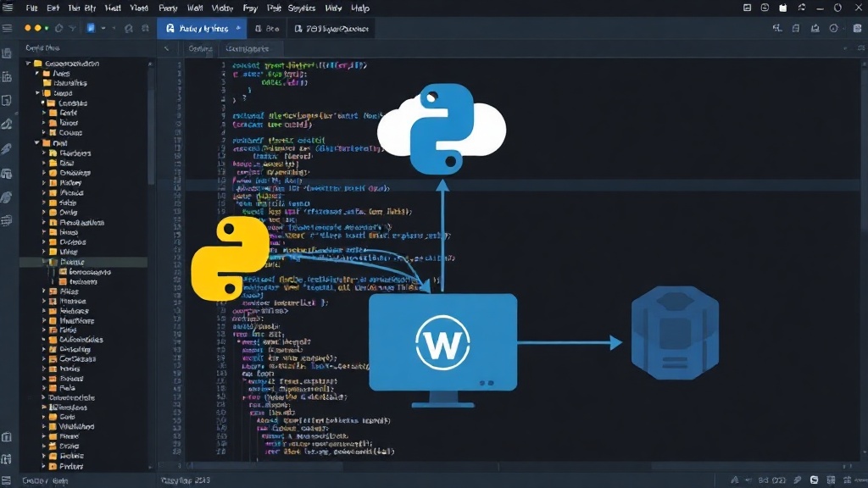Open the dropdown arrow beside blue document icon
Image resolution: width=868 pixels, height=488 pixels.
(x=103, y=28)
